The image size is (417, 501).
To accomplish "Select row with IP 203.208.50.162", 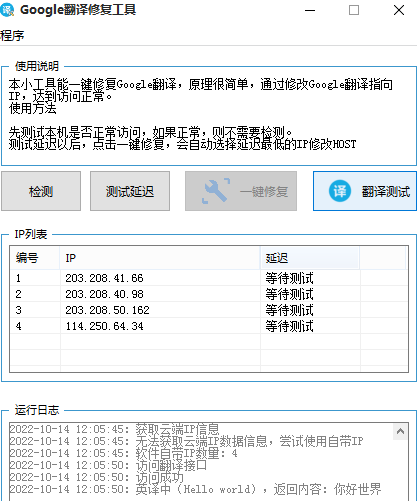I will [209, 310].
